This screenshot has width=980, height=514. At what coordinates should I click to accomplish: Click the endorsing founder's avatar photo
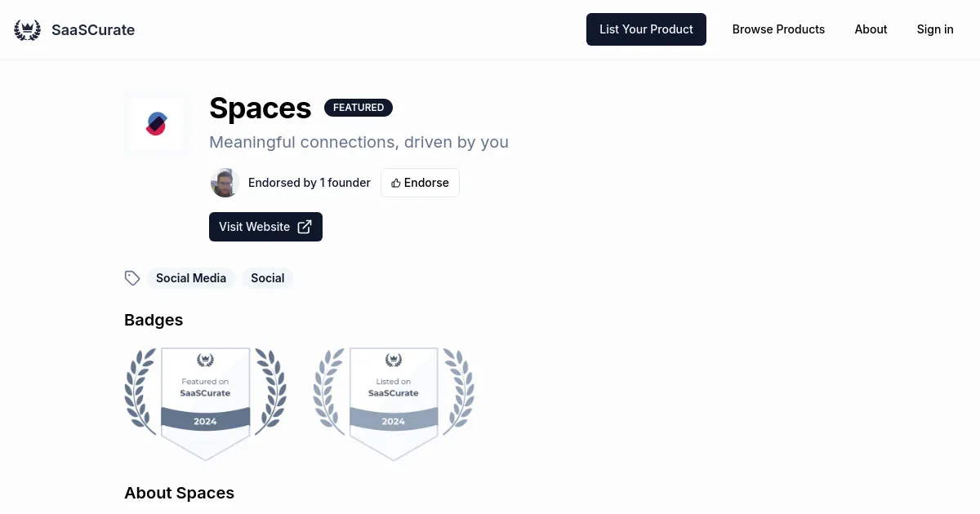tap(224, 183)
